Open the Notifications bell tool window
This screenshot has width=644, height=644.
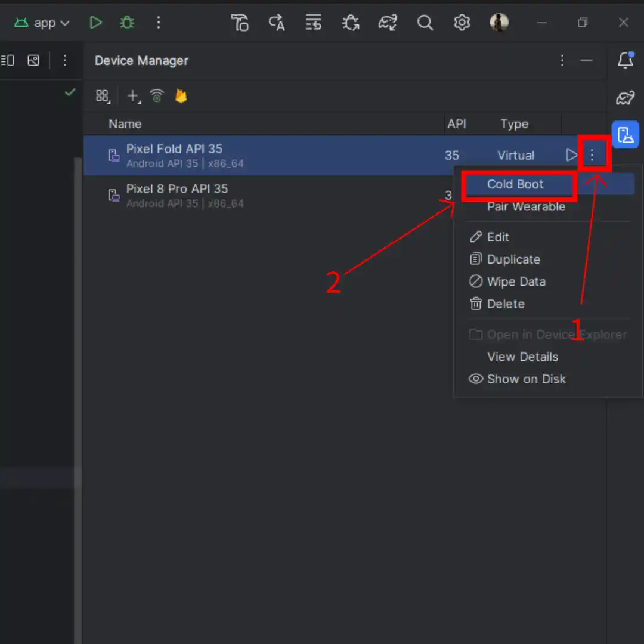626,60
